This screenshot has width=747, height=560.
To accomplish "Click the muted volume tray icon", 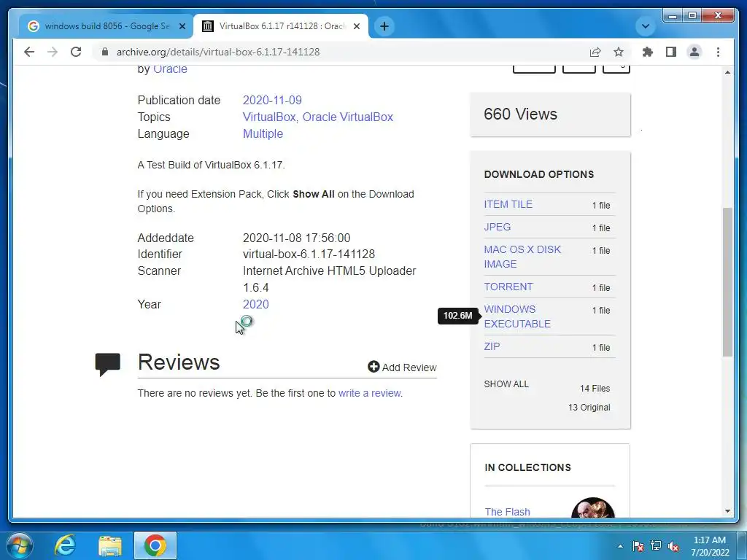I will coord(673,546).
